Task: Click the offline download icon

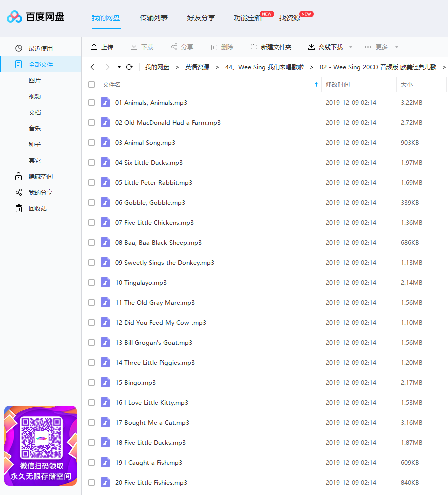Action: coord(311,47)
